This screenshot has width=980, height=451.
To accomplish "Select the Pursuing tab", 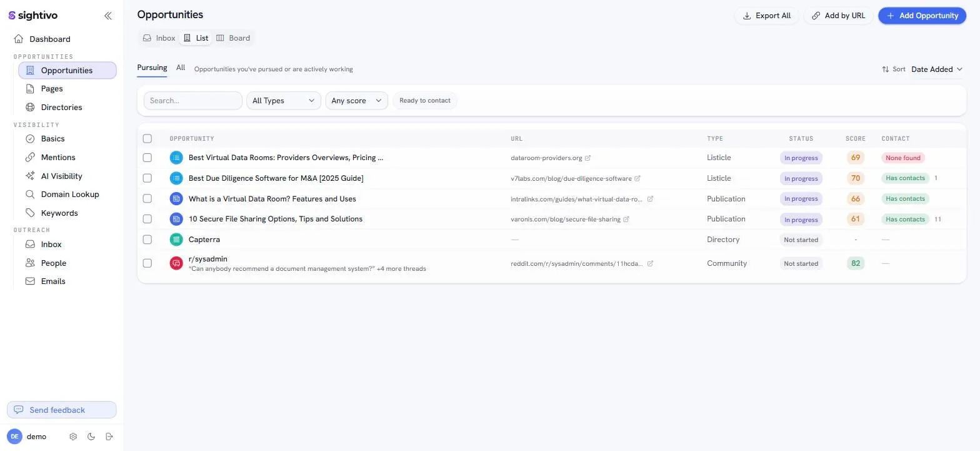I will click(x=152, y=68).
